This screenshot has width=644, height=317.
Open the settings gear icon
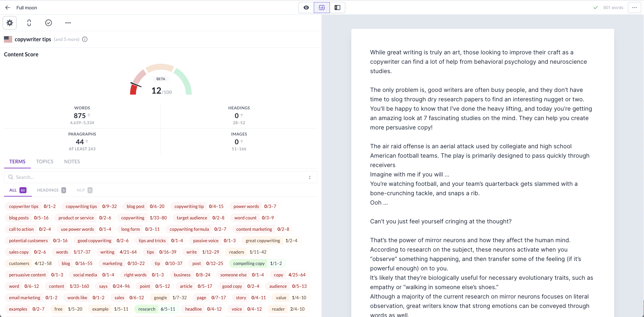click(10, 23)
